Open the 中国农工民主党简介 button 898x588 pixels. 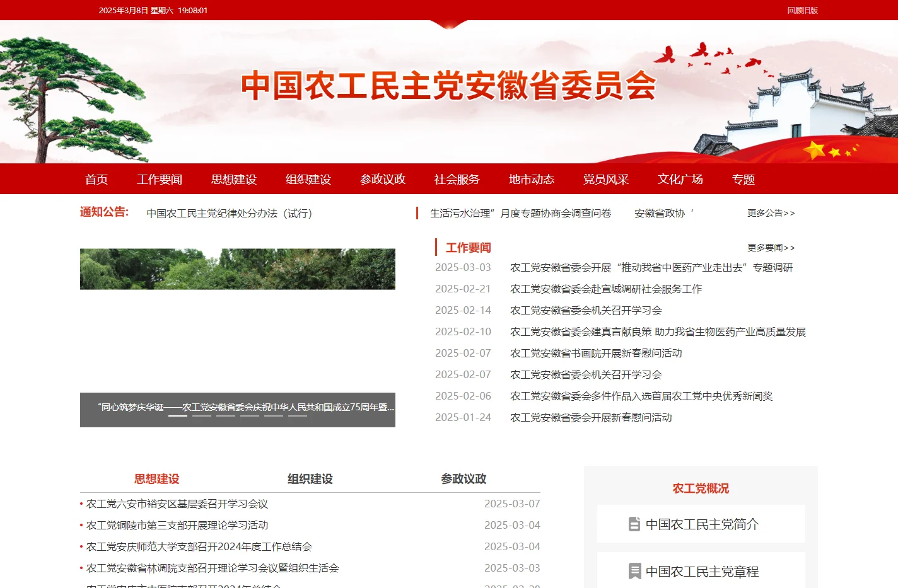pos(701,524)
